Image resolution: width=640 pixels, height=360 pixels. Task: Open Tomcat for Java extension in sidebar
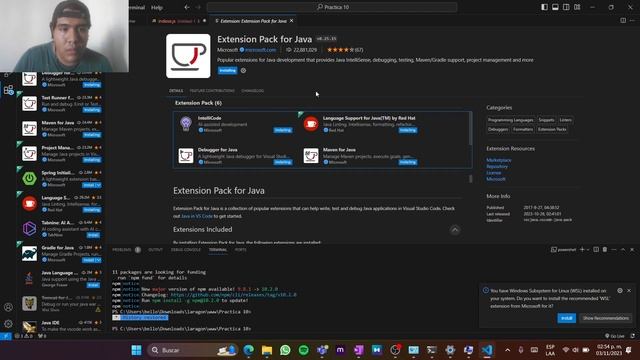click(61, 304)
